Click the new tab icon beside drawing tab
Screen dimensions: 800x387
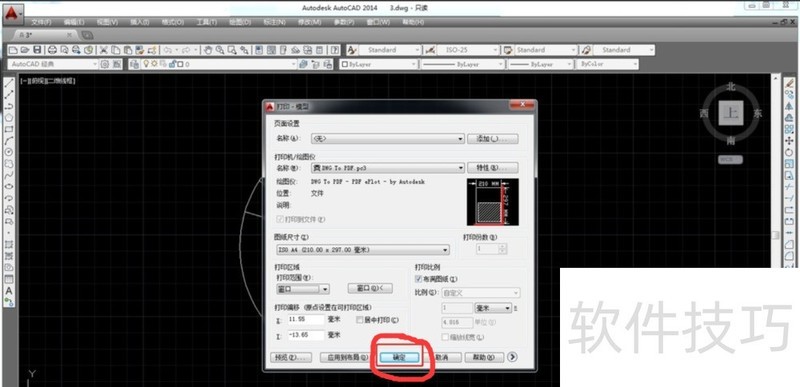coord(87,35)
